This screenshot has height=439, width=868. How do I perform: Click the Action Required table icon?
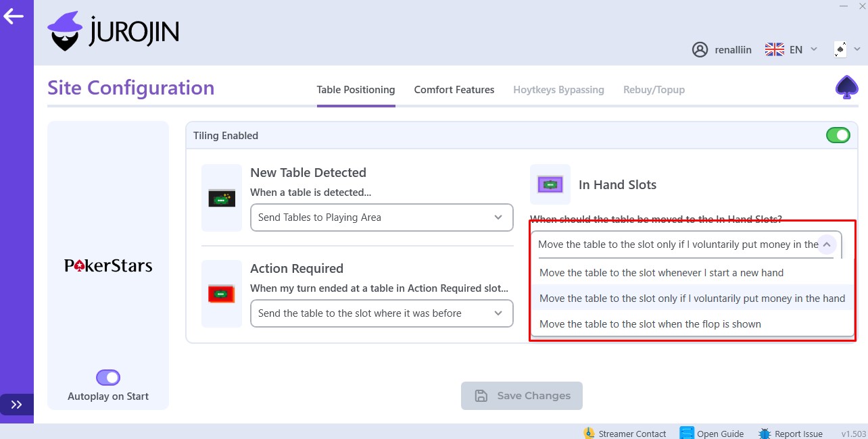222,294
